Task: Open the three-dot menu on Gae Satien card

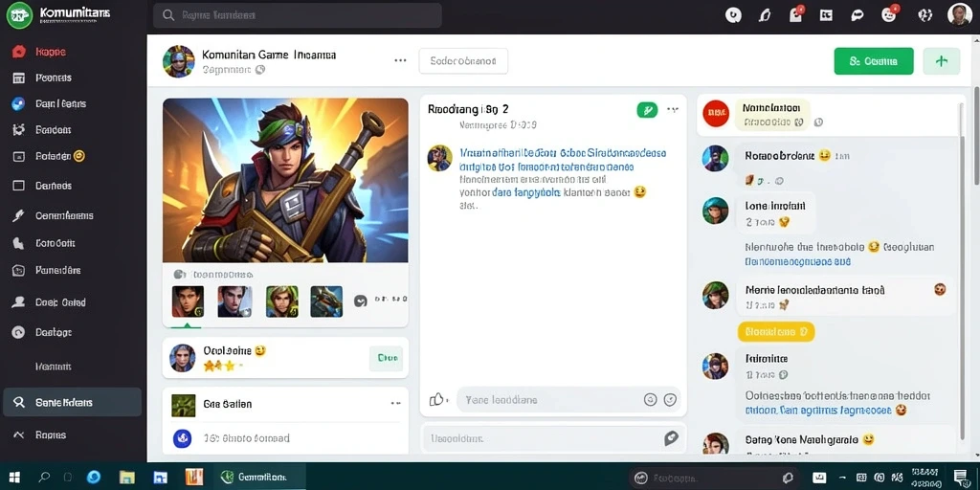Action: [395, 404]
